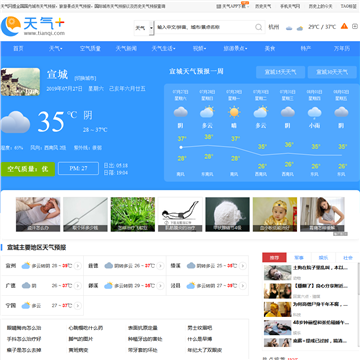Click the cloudy icon for 07月27日 forecast

(x=181, y=112)
